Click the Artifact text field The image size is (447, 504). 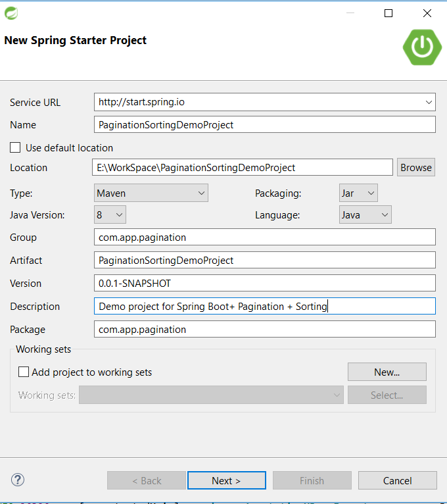[265, 260]
